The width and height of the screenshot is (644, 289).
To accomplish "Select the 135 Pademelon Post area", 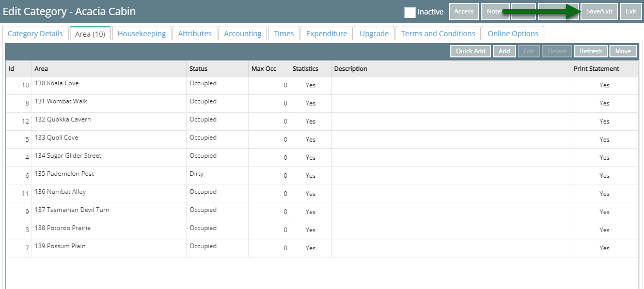I will 64,174.
